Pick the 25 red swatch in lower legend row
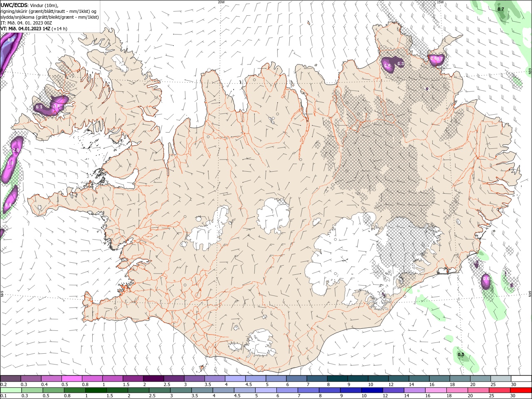Image resolution: width=532 pixels, height=399 pixels. [500, 390]
